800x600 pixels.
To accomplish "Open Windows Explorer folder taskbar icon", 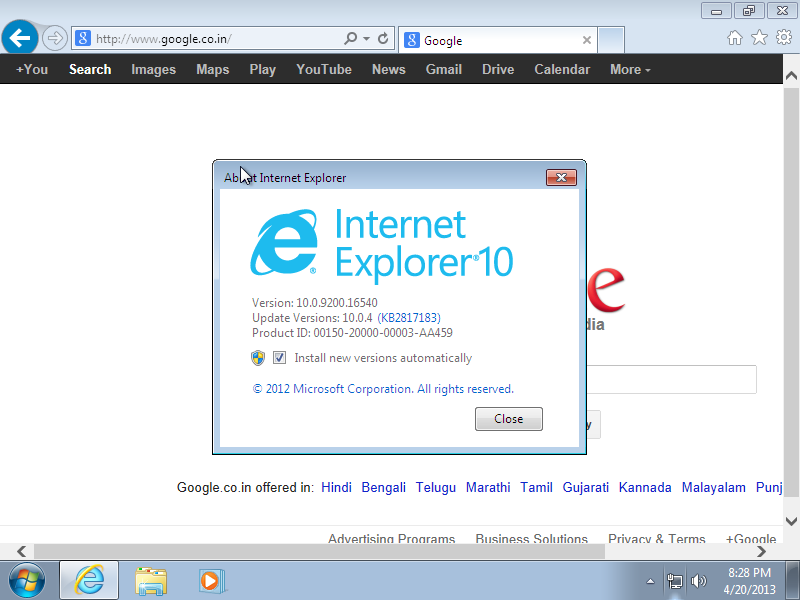I will (151, 581).
